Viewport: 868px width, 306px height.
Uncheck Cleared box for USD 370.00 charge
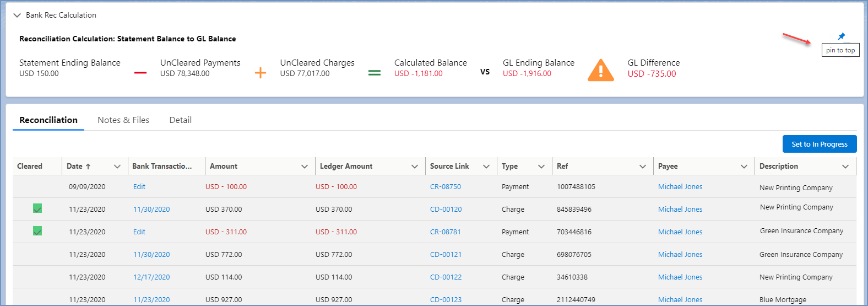37,208
